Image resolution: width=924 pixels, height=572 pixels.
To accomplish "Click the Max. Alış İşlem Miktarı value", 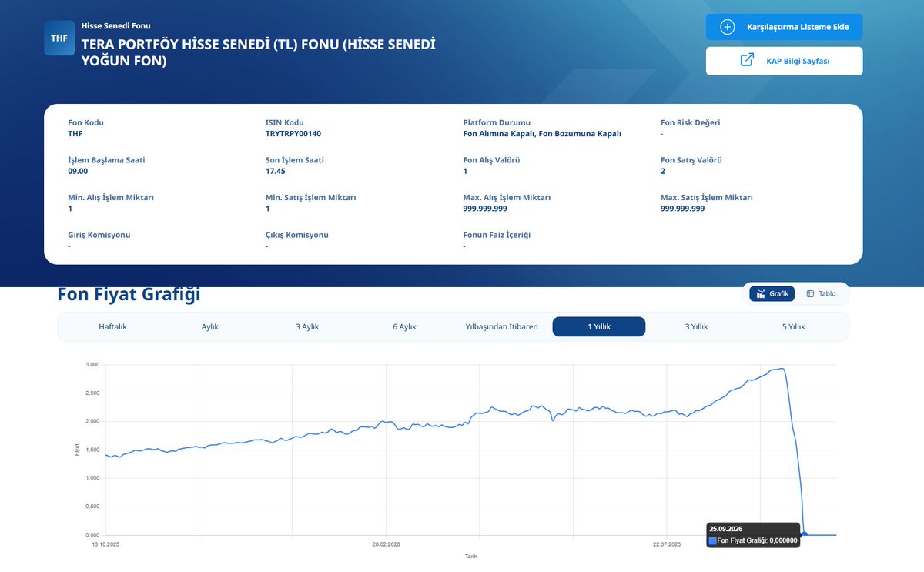I will tap(485, 209).
